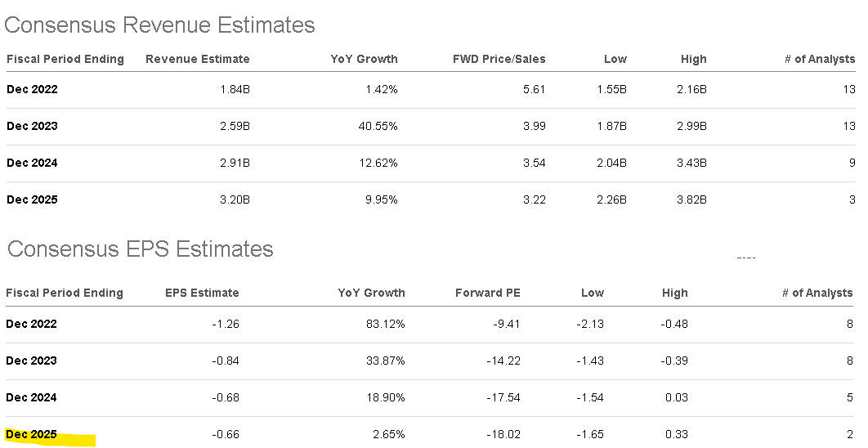Click the EPS table High column header
Screen dimensions: 868x448
tap(673, 293)
